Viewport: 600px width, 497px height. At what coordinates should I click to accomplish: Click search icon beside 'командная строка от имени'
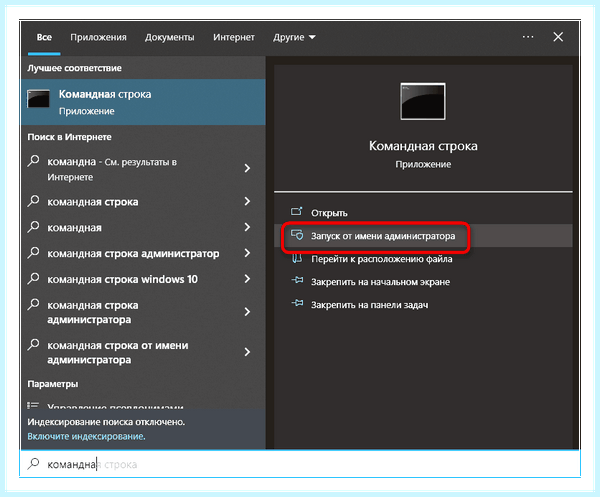click(x=33, y=345)
